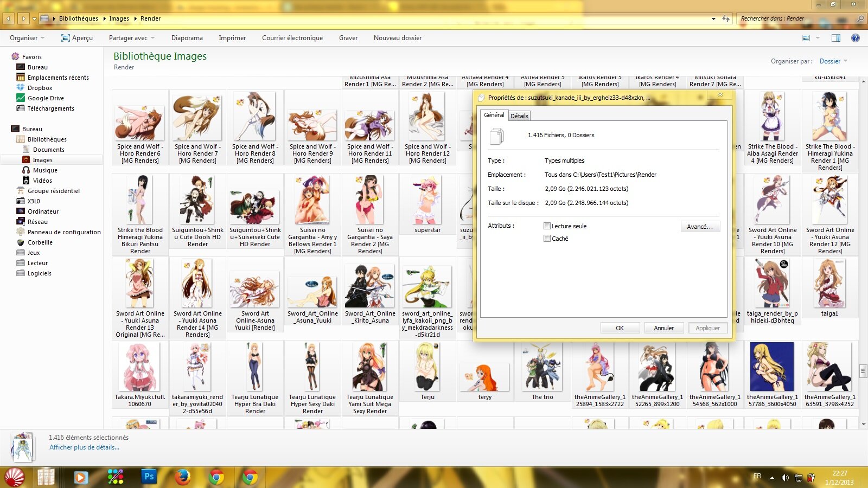Open the Corbeille
Image resolution: width=868 pixels, height=488 pixels.
click(x=40, y=242)
